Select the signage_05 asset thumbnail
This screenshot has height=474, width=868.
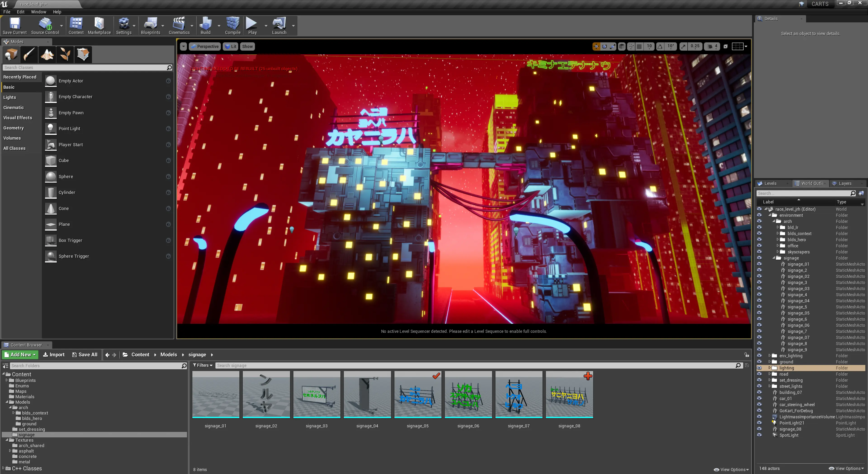click(418, 394)
